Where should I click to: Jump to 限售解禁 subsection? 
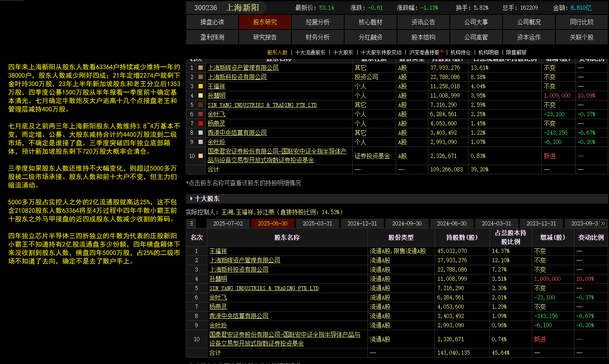(x=516, y=52)
